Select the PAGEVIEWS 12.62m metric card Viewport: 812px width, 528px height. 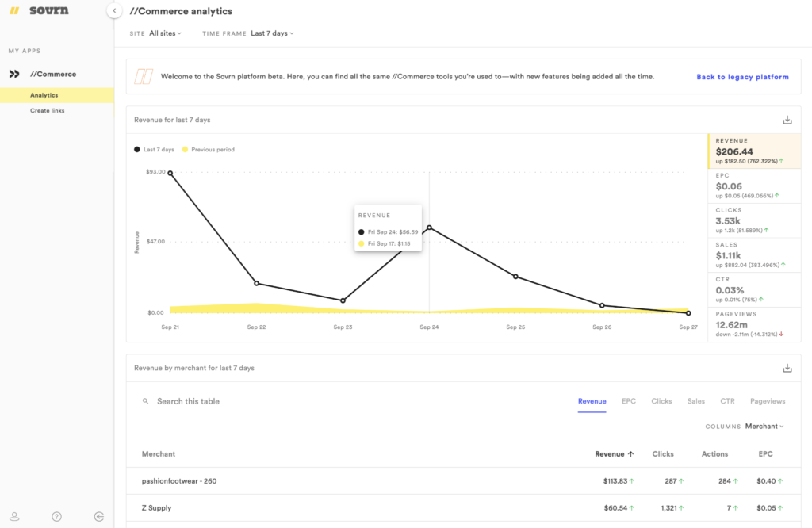pyautogui.click(x=755, y=324)
